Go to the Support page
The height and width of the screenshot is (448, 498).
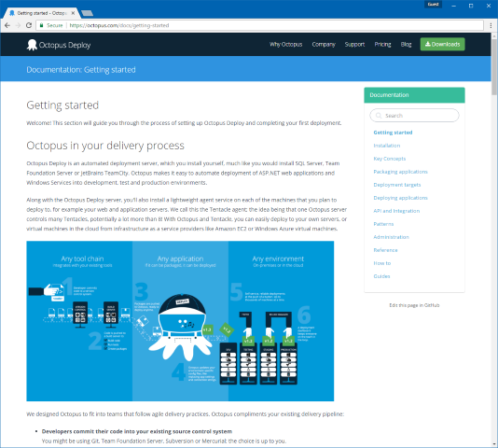354,44
